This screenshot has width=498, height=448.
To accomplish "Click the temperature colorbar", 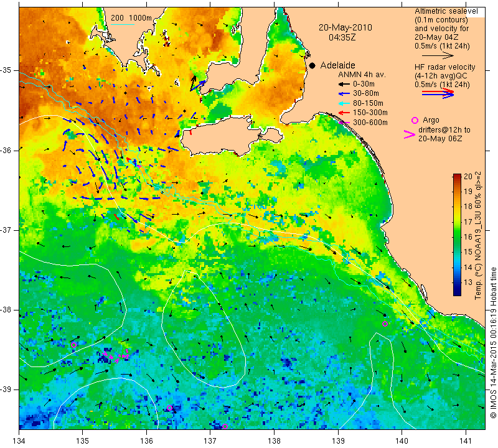I will click(x=457, y=235).
